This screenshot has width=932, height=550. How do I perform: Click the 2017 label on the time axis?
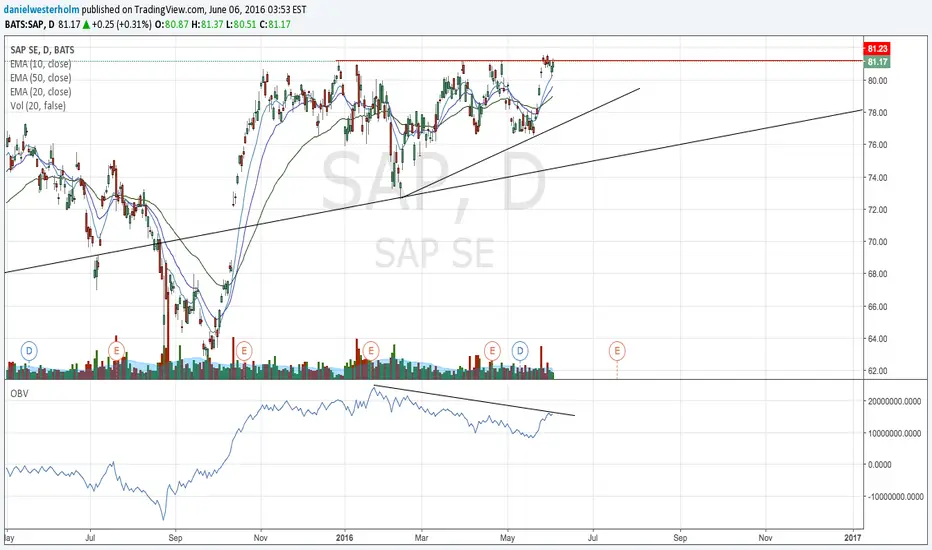click(852, 538)
